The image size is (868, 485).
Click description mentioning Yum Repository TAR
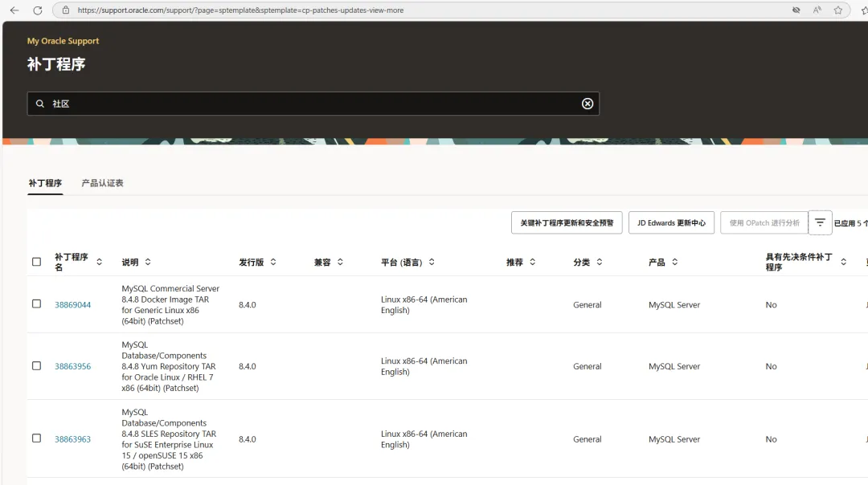169,366
